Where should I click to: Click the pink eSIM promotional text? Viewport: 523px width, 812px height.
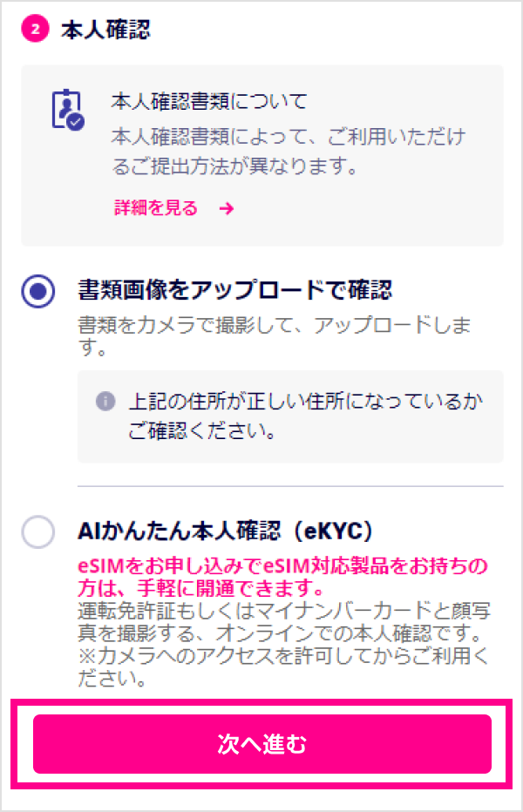(283, 577)
